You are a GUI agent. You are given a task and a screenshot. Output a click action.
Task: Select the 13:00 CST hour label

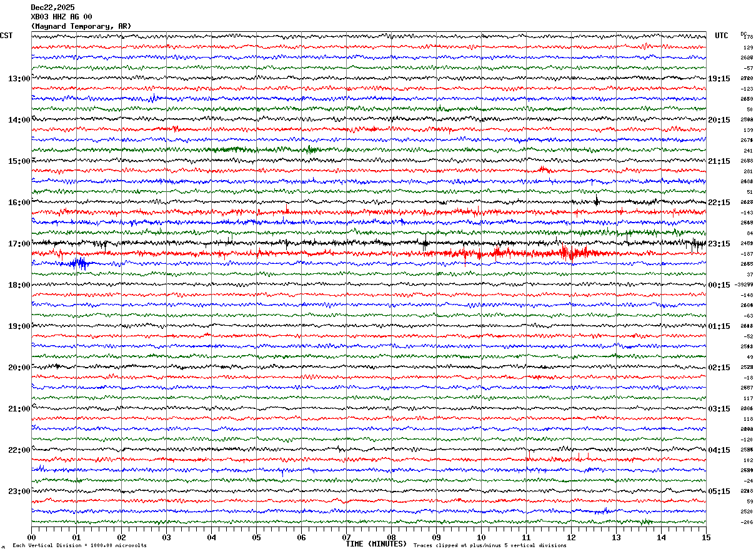point(19,79)
